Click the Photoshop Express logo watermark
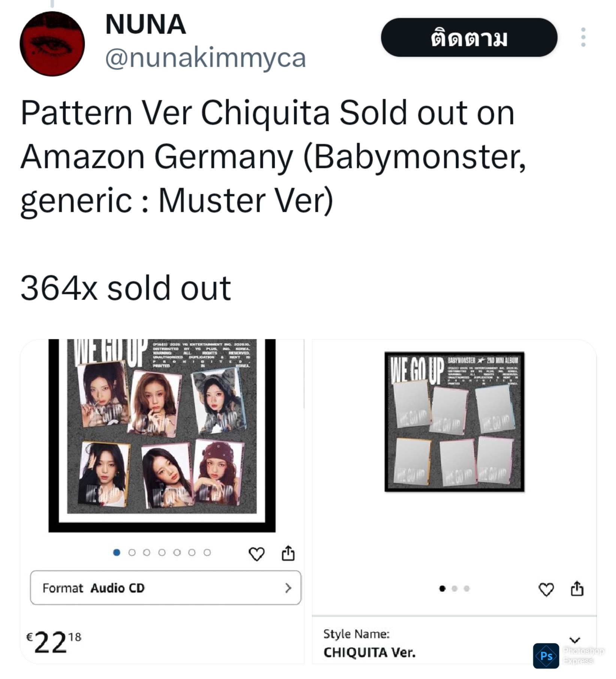The height and width of the screenshot is (679, 616). click(546, 656)
